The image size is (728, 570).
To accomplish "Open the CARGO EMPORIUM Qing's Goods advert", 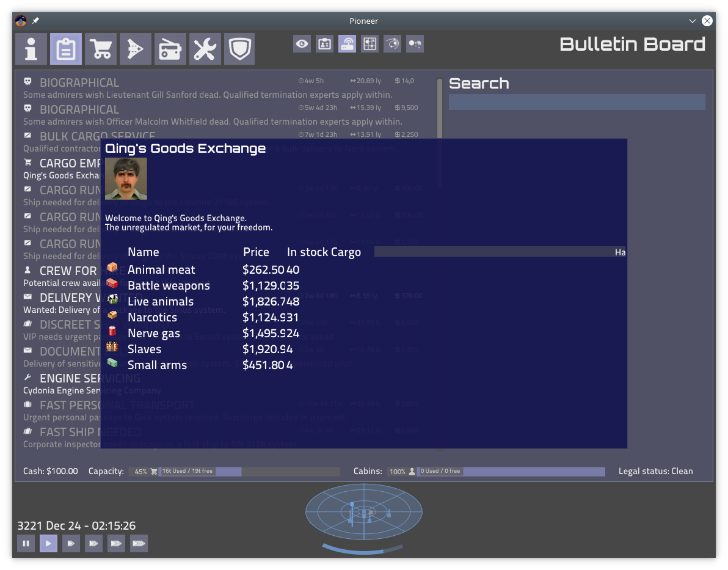I will click(61, 169).
